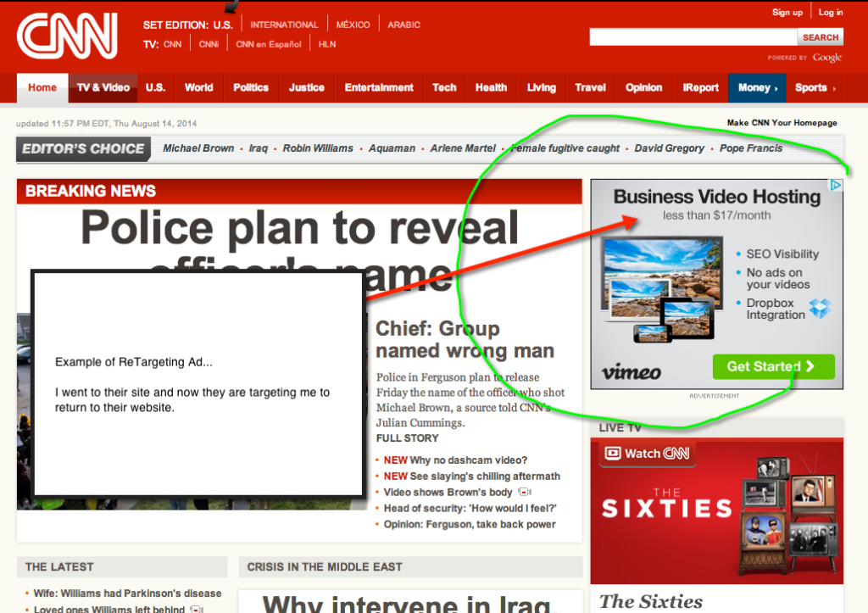Click Log in link
This screenshot has height=613, width=868.
coord(831,12)
